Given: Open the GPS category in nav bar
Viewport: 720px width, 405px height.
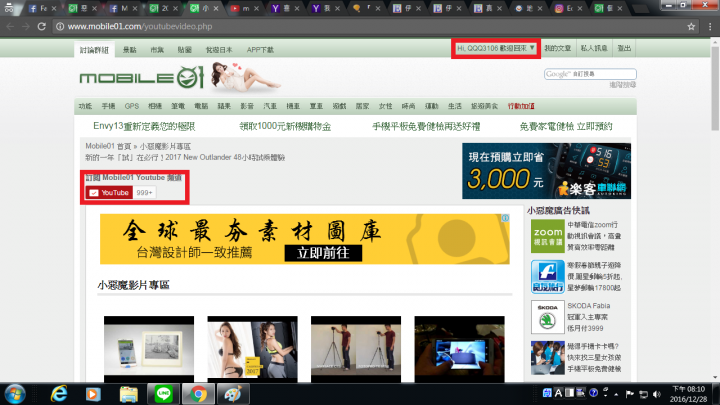Looking at the screenshot, I should click(x=131, y=106).
